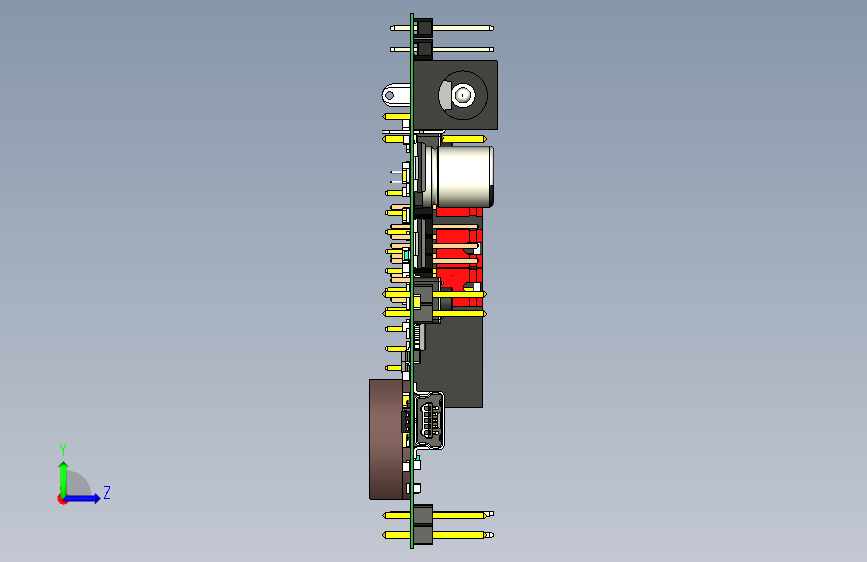Select the red component block on the board
Viewport: 867px width, 562px height.
(458, 257)
